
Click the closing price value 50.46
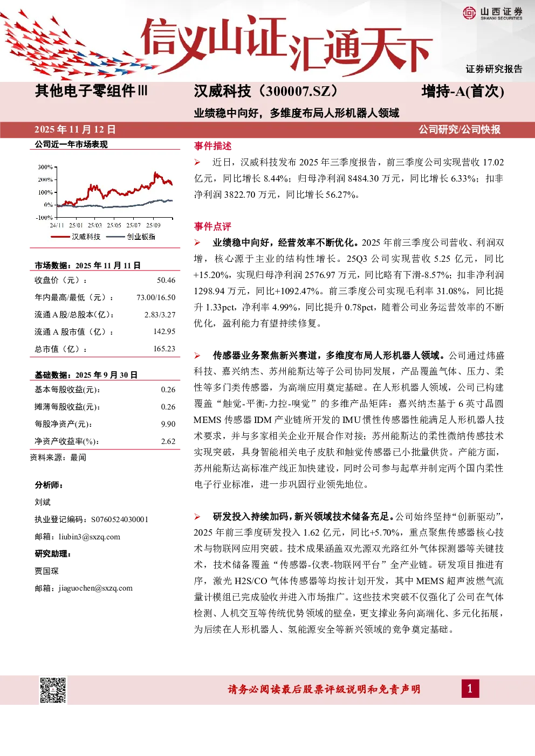[x=166, y=280]
